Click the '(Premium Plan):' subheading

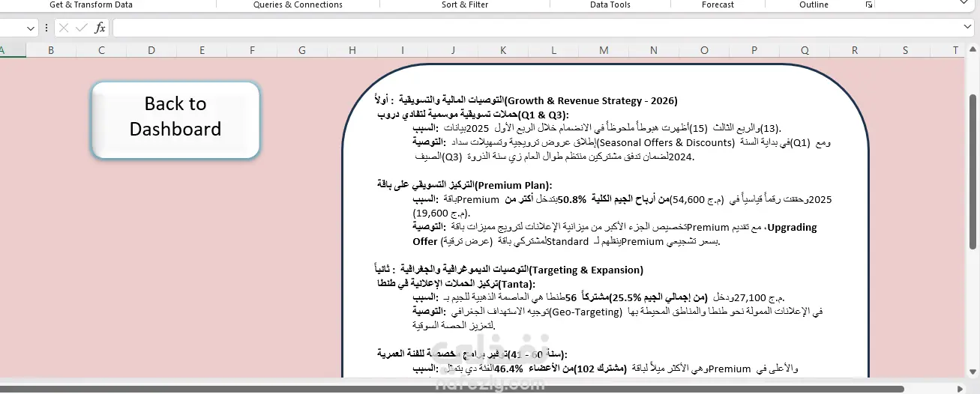pos(465,185)
